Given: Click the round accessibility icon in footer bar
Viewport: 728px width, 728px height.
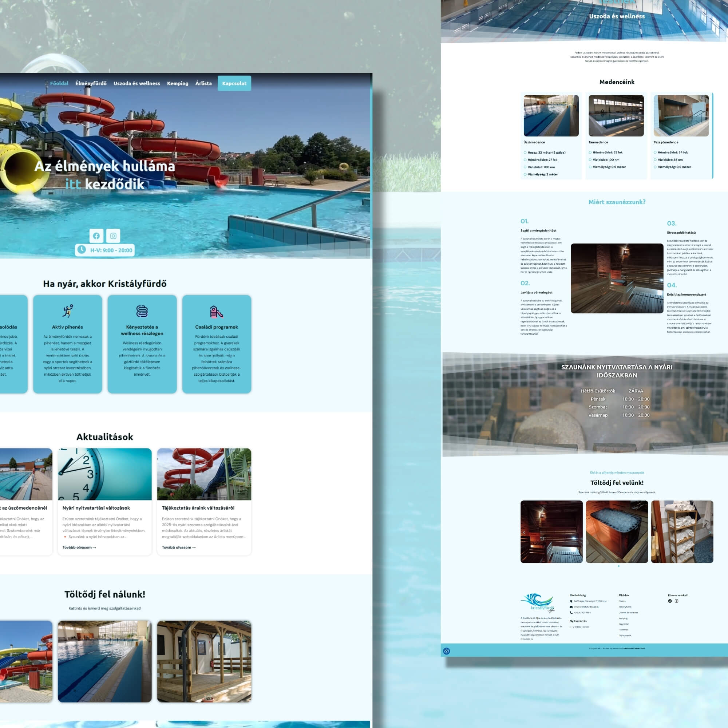Looking at the screenshot, I should click(447, 651).
